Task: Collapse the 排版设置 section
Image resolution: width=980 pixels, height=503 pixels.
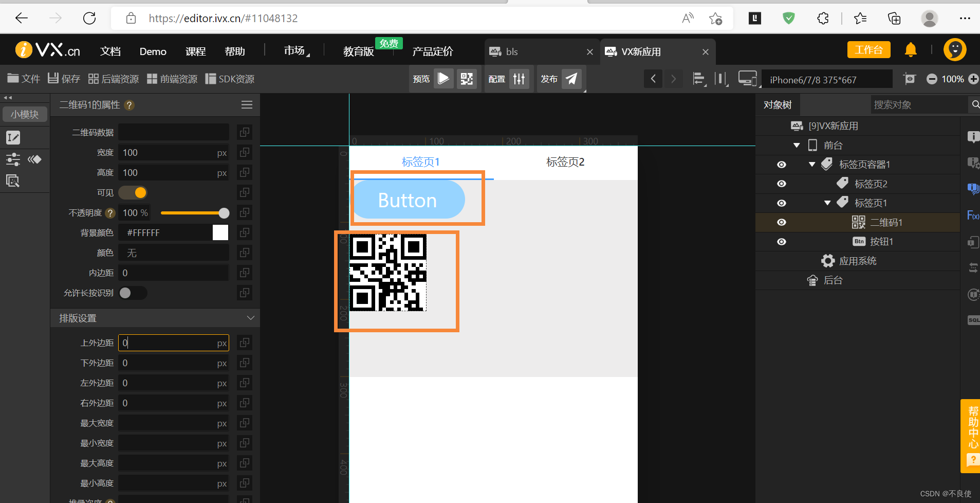Action: [x=250, y=318]
